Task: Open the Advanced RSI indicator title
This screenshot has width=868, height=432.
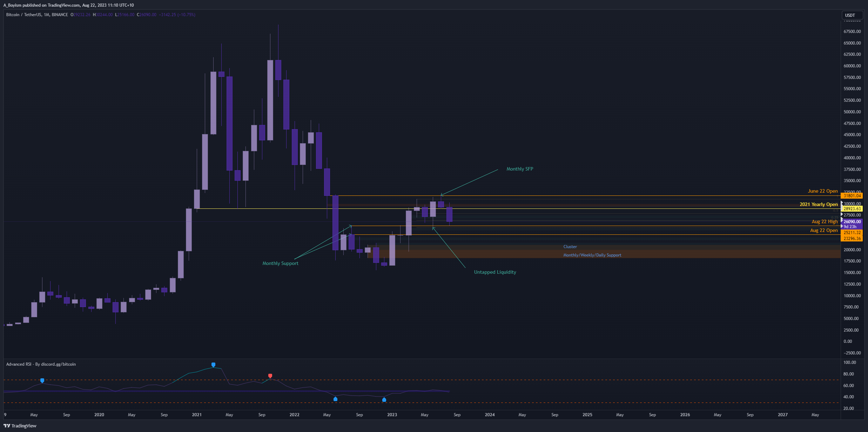Action: click(x=41, y=364)
